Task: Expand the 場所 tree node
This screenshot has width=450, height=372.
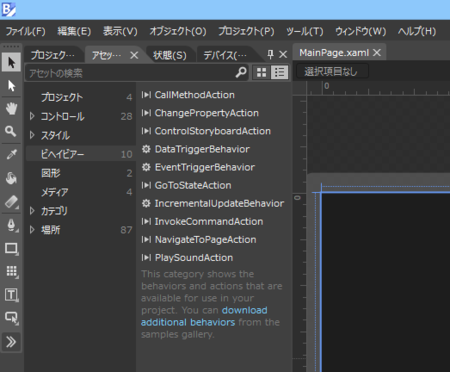Action: tap(32, 229)
